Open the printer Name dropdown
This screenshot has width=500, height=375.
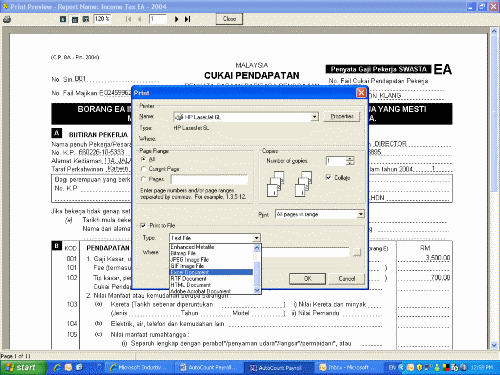tap(314, 117)
